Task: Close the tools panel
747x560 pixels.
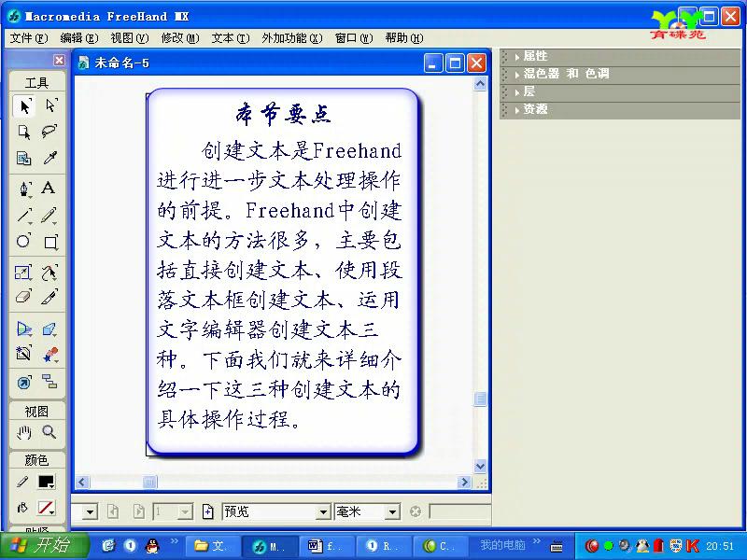Action: pyautogui.click(x=59, y=60)
